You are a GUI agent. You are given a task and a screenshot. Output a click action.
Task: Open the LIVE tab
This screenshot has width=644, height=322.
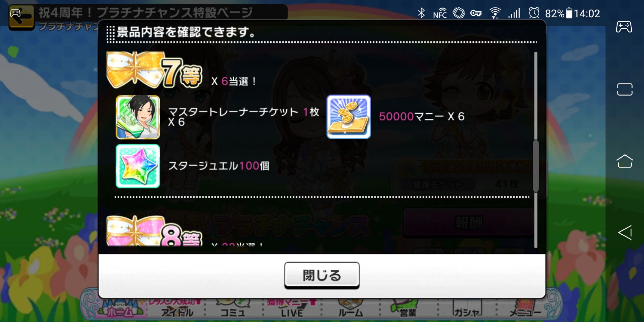coord(292,309)
